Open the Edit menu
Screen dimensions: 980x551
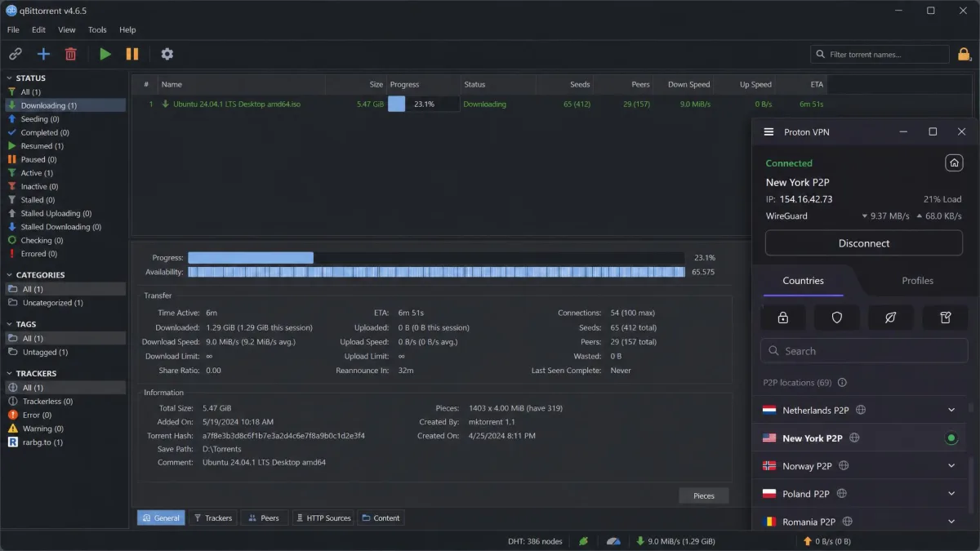pos(38,29)
